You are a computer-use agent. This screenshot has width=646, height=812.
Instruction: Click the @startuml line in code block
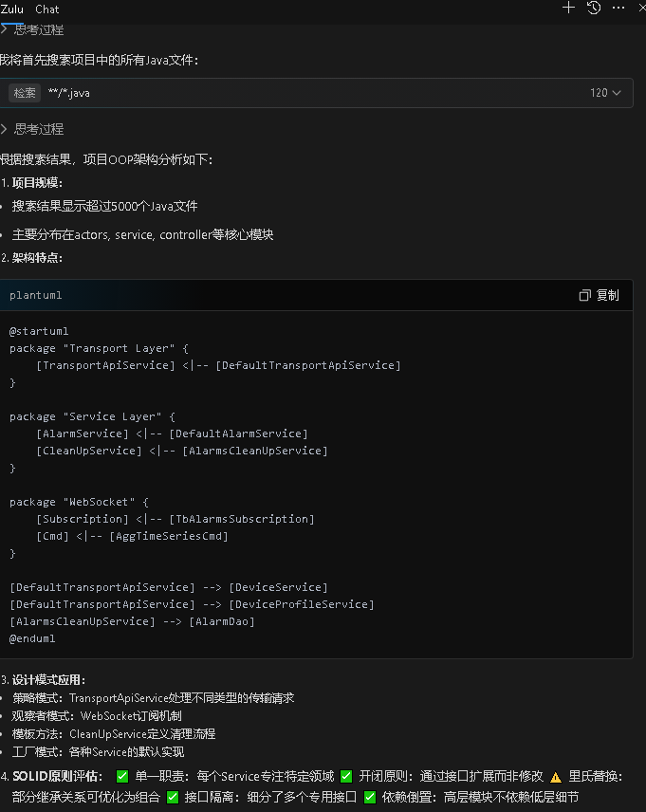[39, 331]
